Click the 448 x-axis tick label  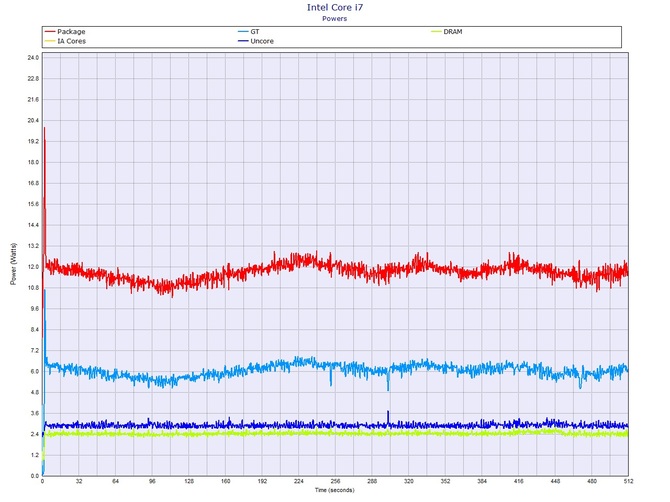tap(555, 481)
